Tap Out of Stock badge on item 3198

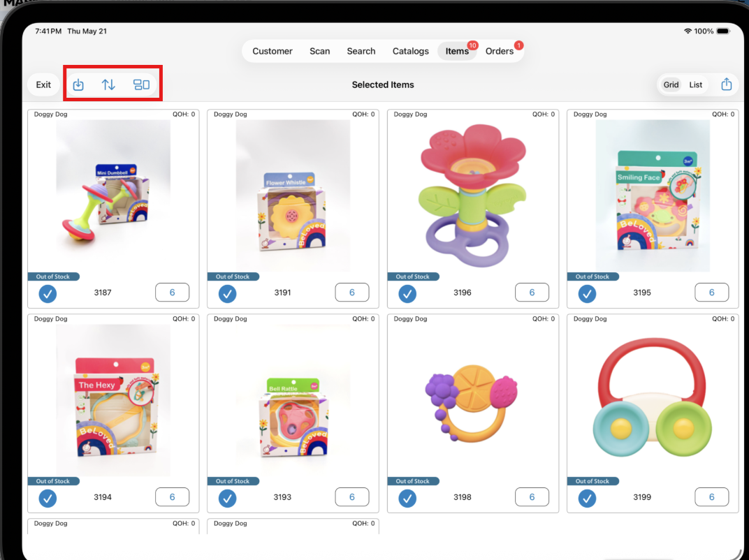click(413, 481)
